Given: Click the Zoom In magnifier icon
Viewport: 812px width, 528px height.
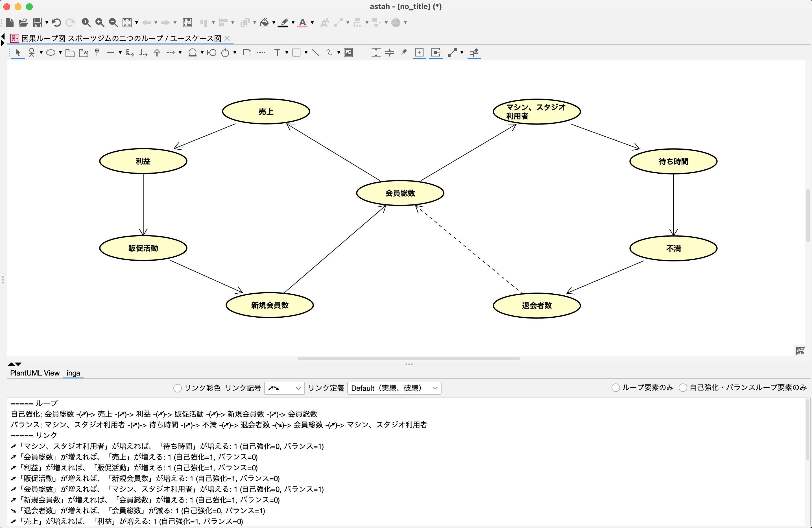Looking at the screenshot, I should (x=100, y=23).
